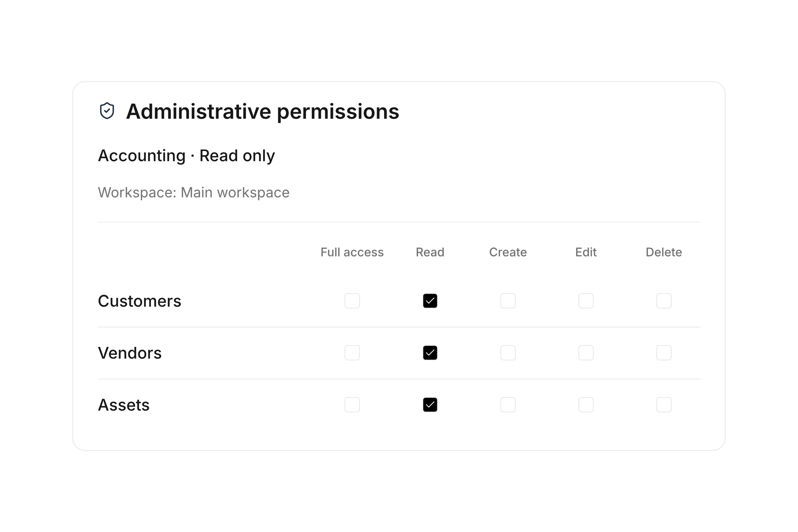798x532 pixels.
Task: Click the shield checkmark icon beside the title
Action: click(107, 111)
